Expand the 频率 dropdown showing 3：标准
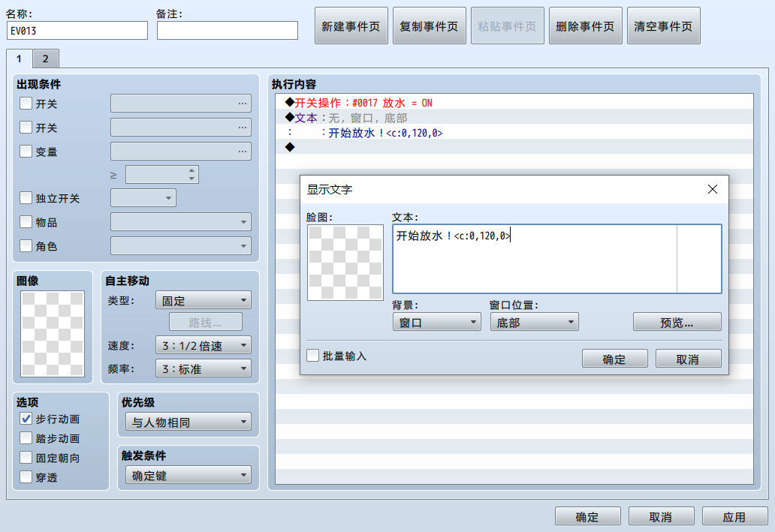The height and width of the screenshot is (532, 775). 204,368
